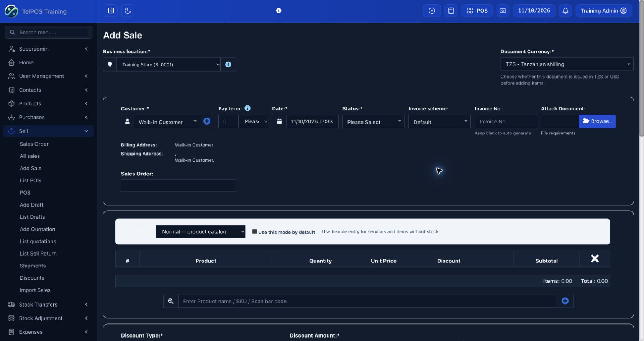The height and width of the screenshot is (341, 644).
Task: Expand the Products menu
Action: (x=49, y=104)
